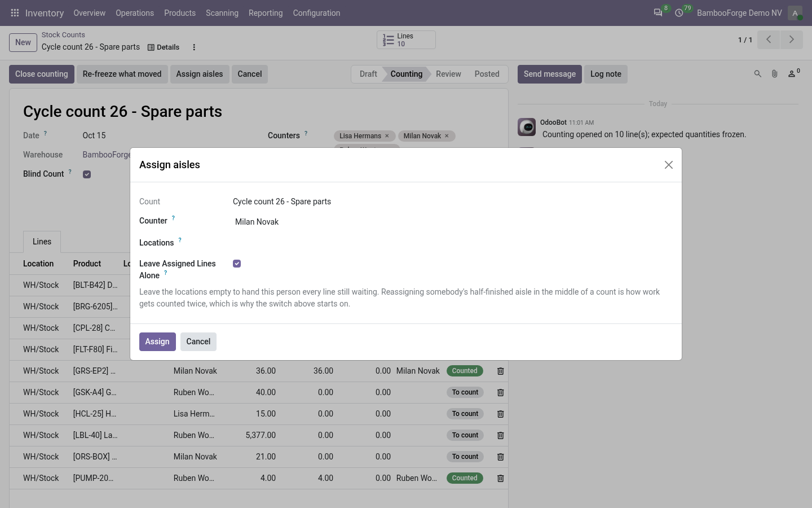The image size is (812, 508).
Task: Close the Assign aisles dialog
Action: coord(669,165)
